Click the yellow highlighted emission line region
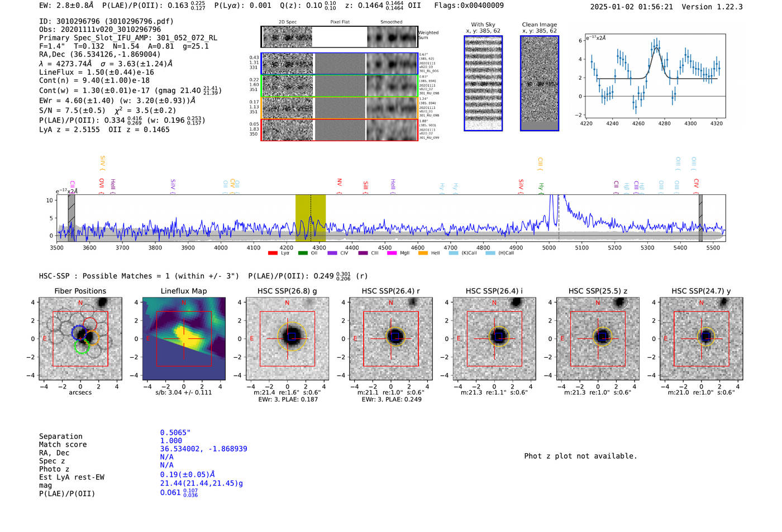 [x=311, y=218]
